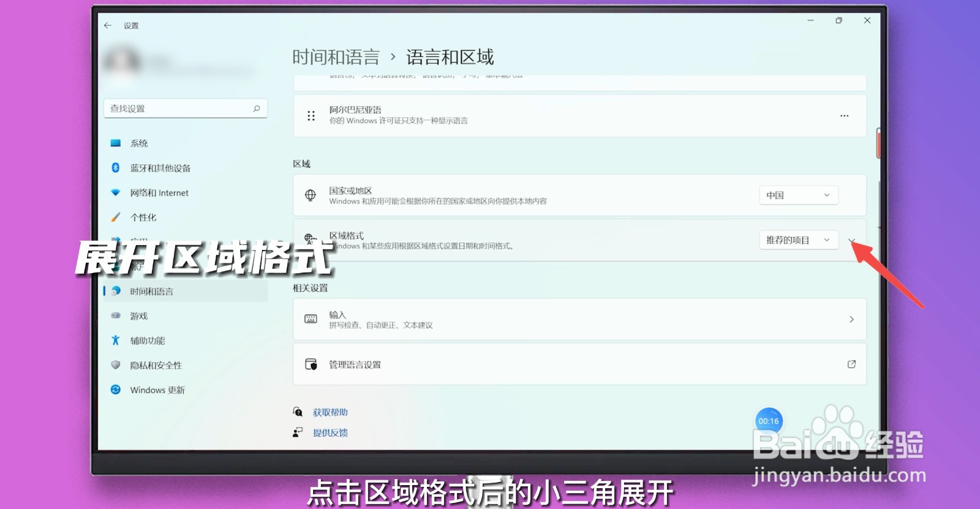Go to 时间和语言 in the breadcrumb
The width and height of the screenshot is (980, 509).
coord(336,58)
